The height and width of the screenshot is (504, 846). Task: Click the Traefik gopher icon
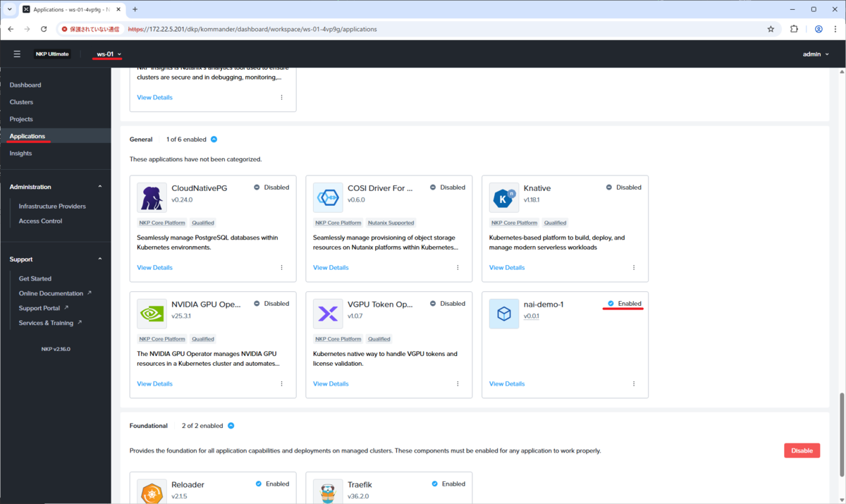point(328,491)
